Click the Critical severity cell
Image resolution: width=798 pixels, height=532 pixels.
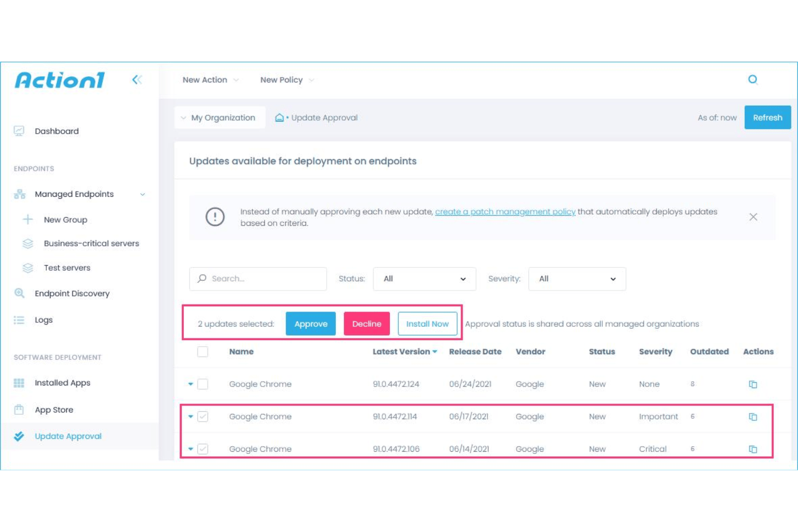point(653,449)
